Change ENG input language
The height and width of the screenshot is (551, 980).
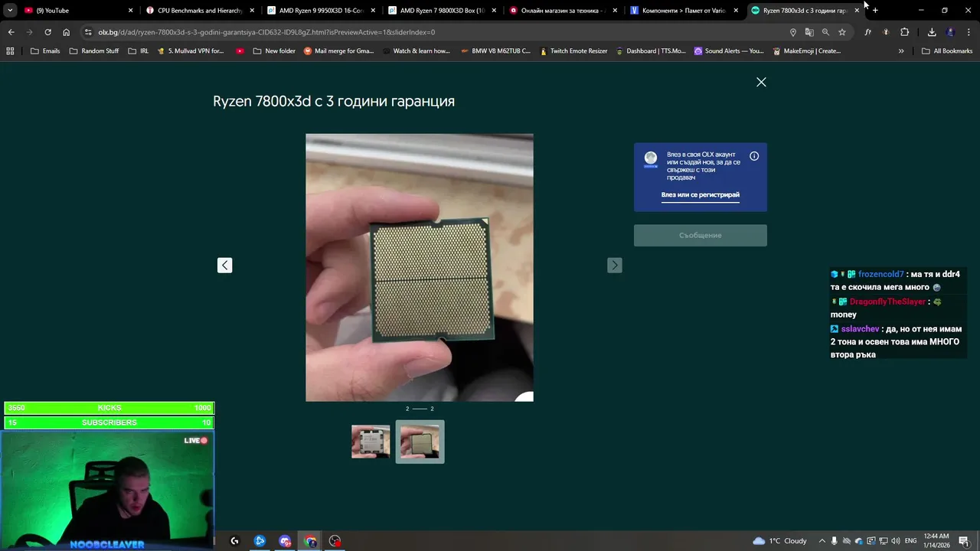pyautogui.click(x=910, y=541)
